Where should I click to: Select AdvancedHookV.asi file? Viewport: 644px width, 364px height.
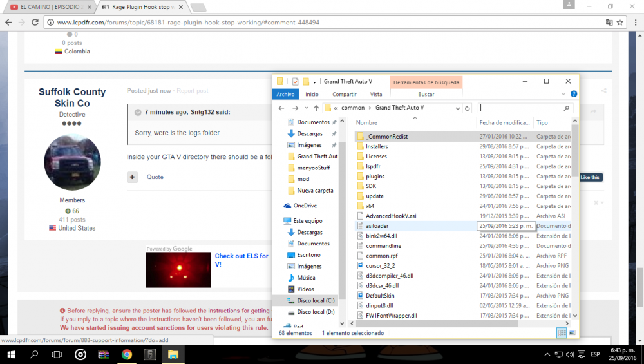pyautogui.click(x=391, y=216)
